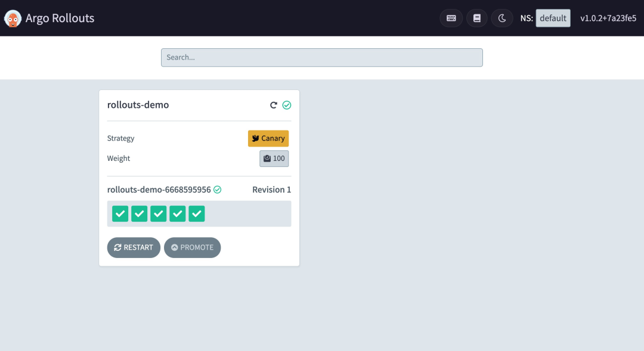The height and width of the screenshot is (351, 644).
Task: Open the keyboard shortcuts icon
Action: pos(451,18)
